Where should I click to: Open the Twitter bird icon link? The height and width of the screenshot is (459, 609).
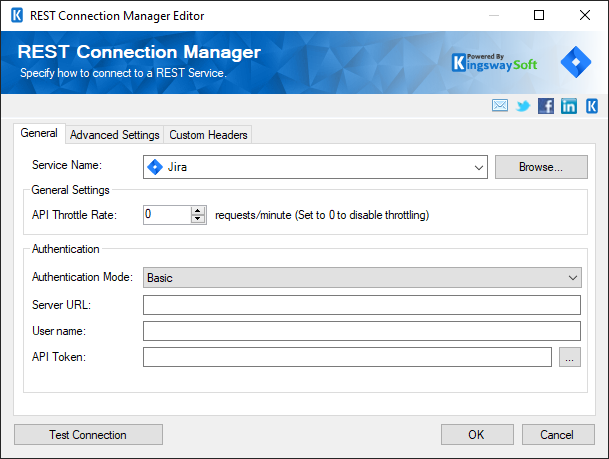[523, 106]
